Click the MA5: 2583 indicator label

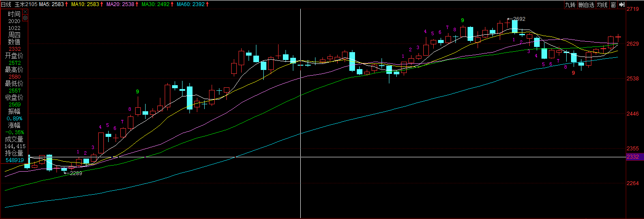[52, 4]
